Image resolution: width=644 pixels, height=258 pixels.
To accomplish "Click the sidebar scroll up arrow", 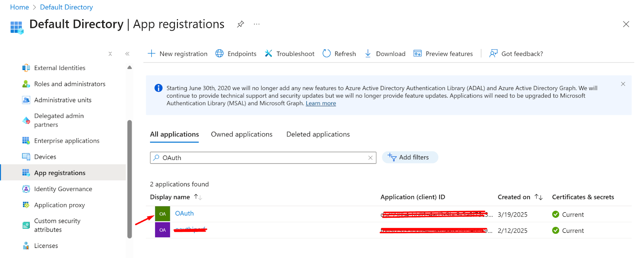I will (130, 68).
